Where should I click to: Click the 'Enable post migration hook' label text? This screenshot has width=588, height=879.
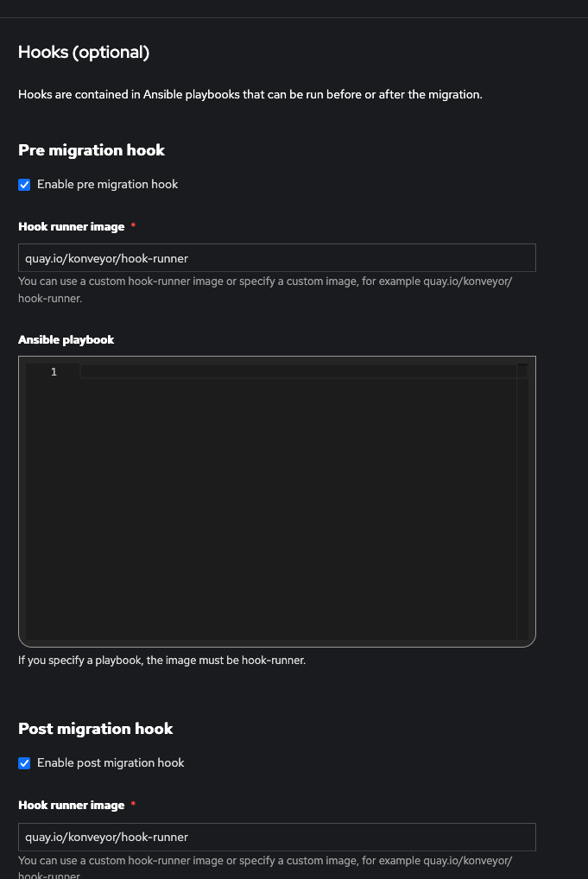(x=111, y=763)
